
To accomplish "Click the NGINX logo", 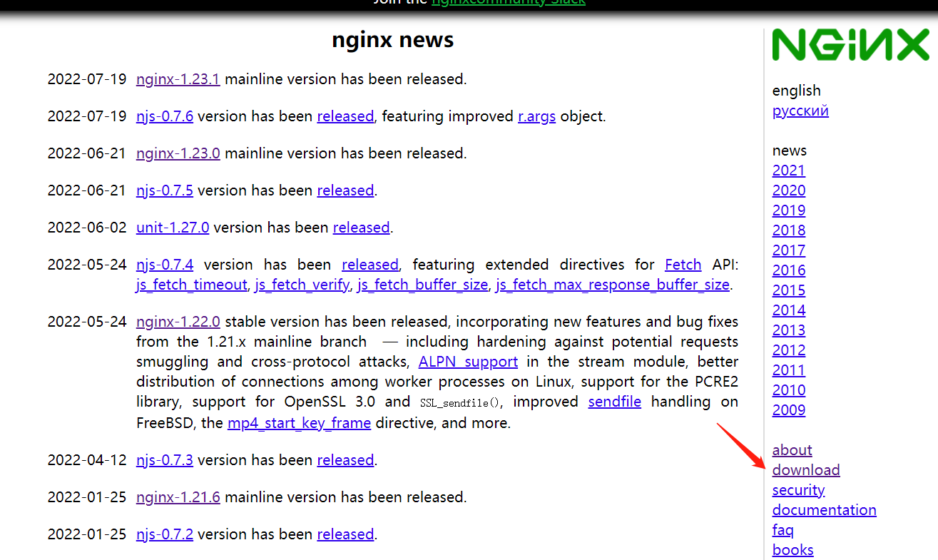I will 850,44.
